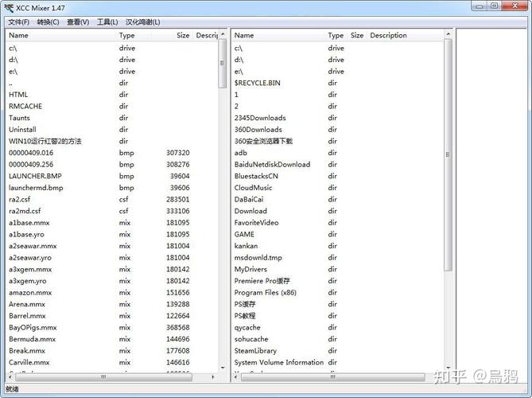The image size is (532, 398).
Task: Select the e:\ drive in right pane
Action: 239,71
